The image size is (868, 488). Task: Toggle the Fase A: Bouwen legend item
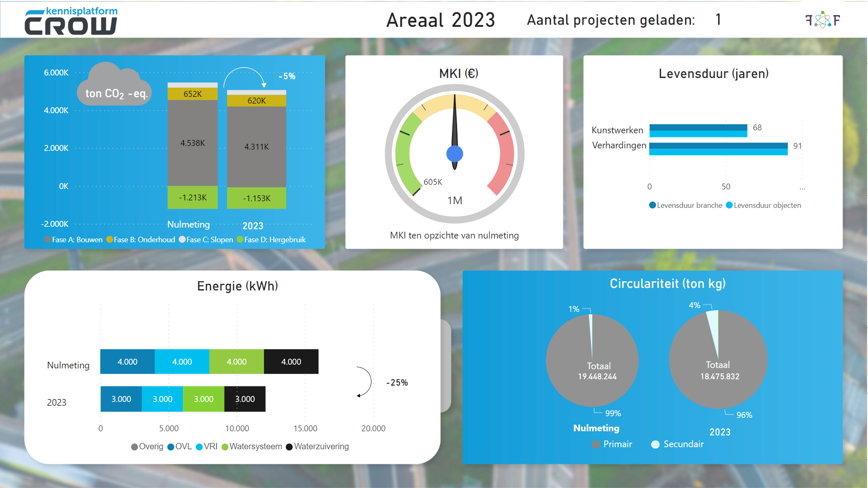point(73,239)
